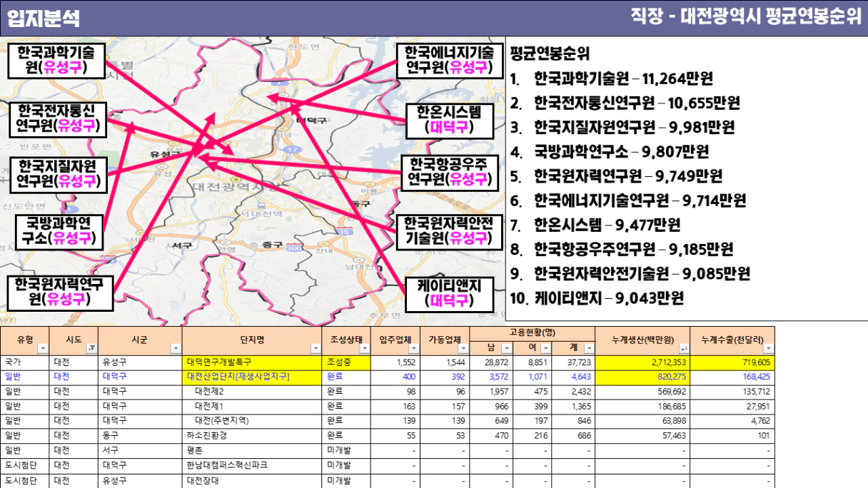Open the 누계생산(백만원) sort dropdown

pos(685,348)
